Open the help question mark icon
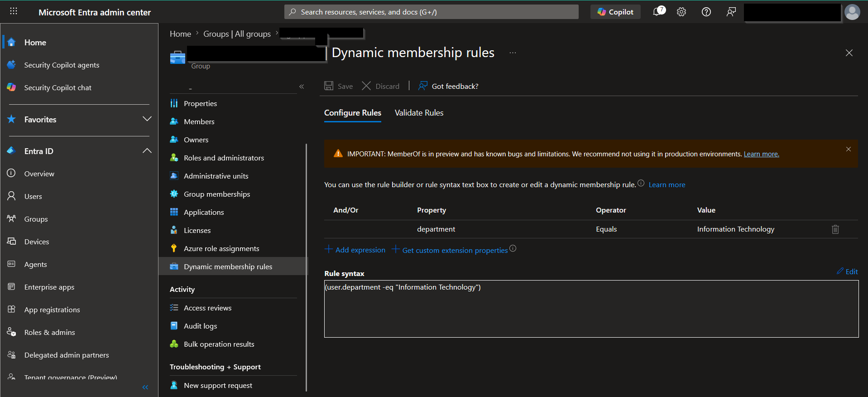This screenshot has height=397, width=868. pos(706,12)
